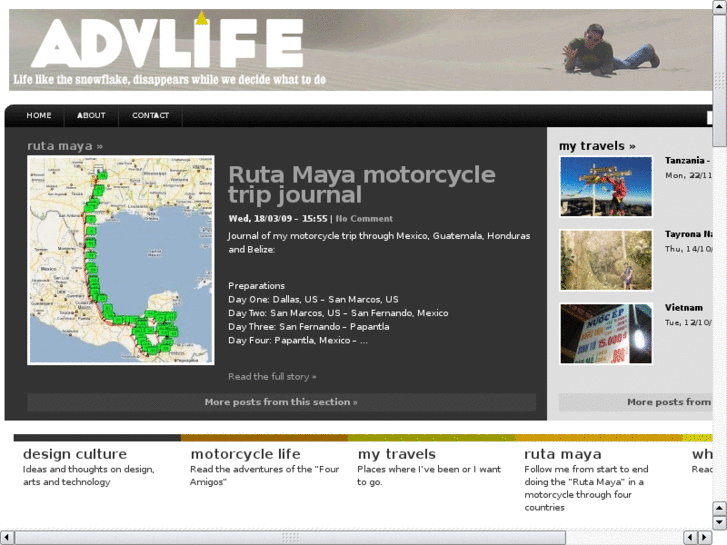The image size is (727, 545).
Task: Click the 'ruta maya »' section heading
Action: click(x=65, y=146)
